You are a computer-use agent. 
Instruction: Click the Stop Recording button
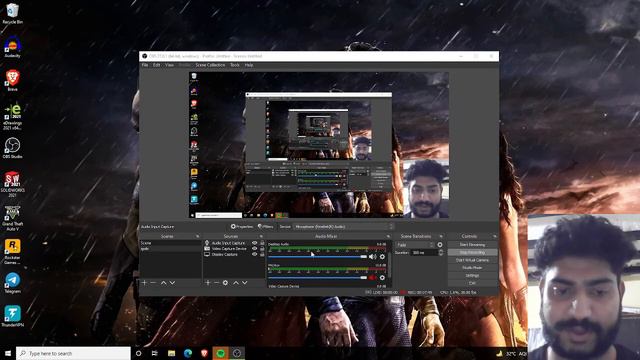point(472,253)
